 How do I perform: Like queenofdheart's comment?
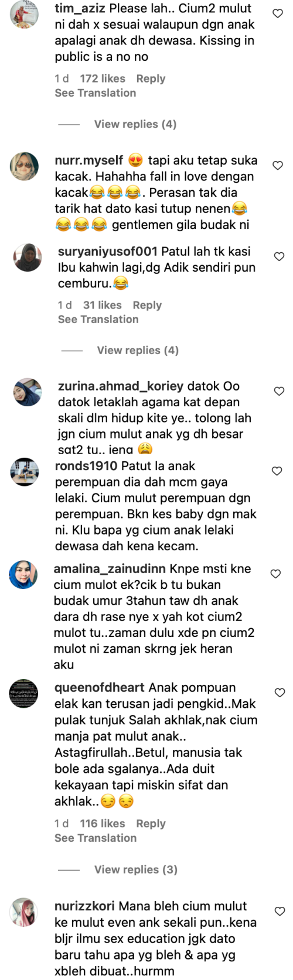(x=280, y=693)
